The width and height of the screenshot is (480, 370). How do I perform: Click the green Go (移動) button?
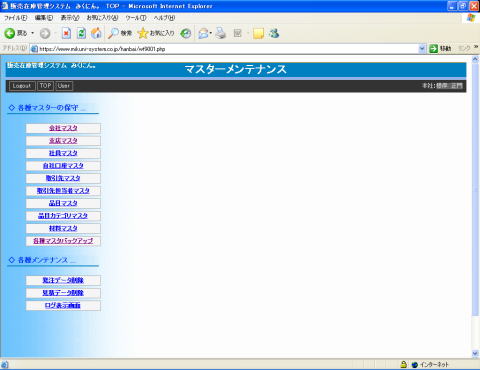coord(440,49)
